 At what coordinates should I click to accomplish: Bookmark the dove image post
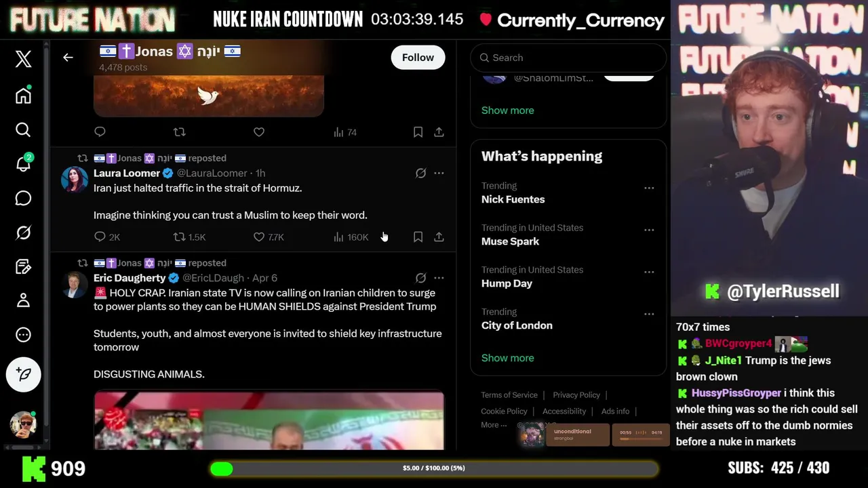pos(418,131)
